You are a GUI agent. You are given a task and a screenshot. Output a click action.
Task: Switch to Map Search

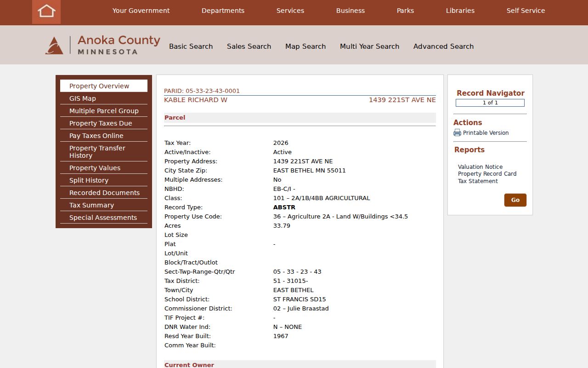tap(305, 46)
